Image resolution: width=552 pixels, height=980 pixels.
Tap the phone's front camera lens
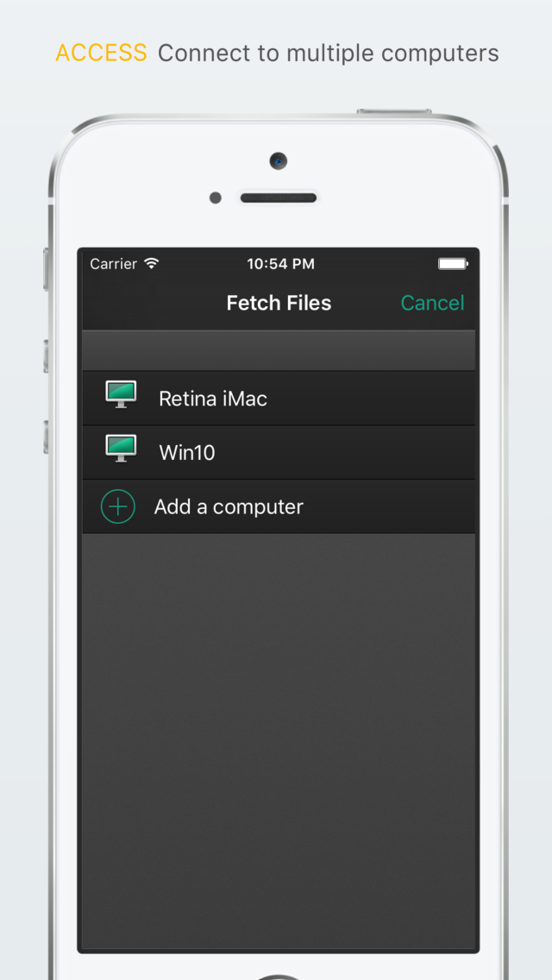(279, 160)
